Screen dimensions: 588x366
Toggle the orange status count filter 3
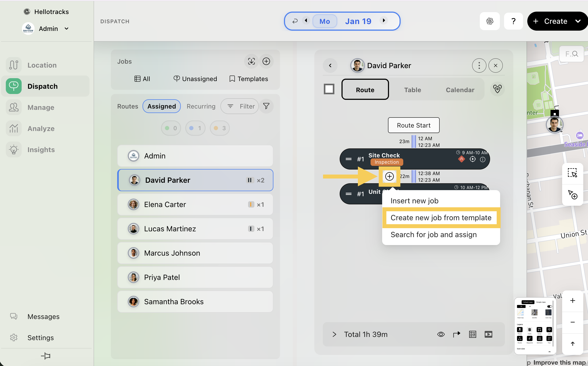(x=220, y=128)
